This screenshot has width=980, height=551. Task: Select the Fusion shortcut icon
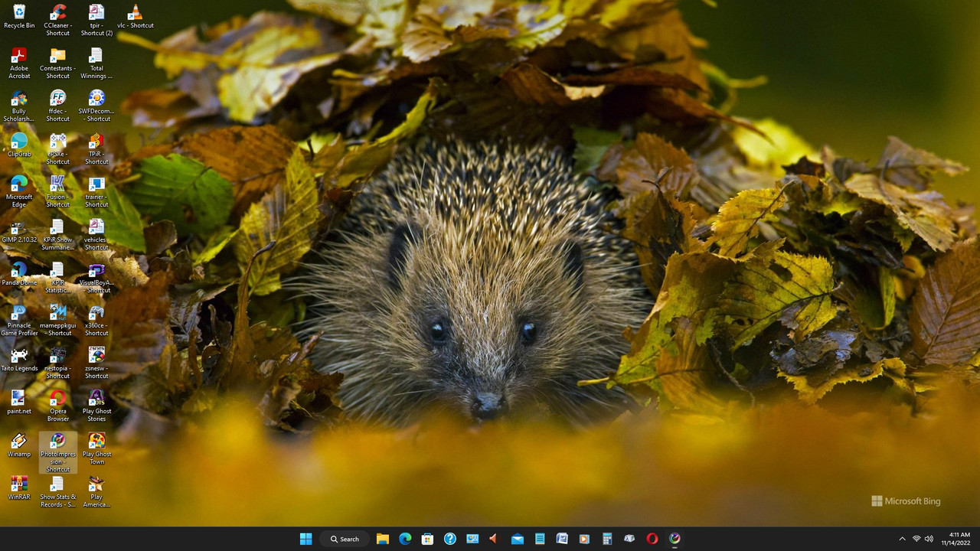click(x=57, y=192)
